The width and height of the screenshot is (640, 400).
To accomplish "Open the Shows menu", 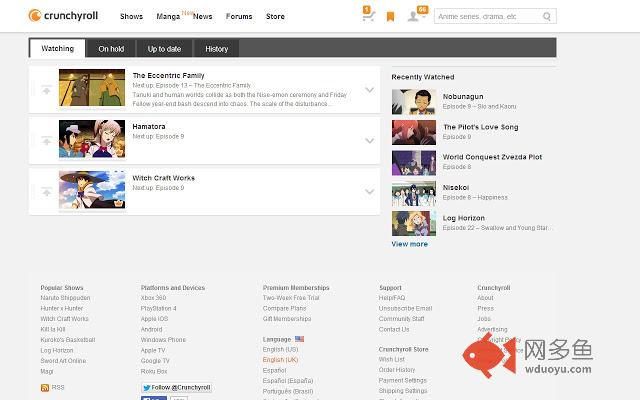I will click(x=131, y=16).
